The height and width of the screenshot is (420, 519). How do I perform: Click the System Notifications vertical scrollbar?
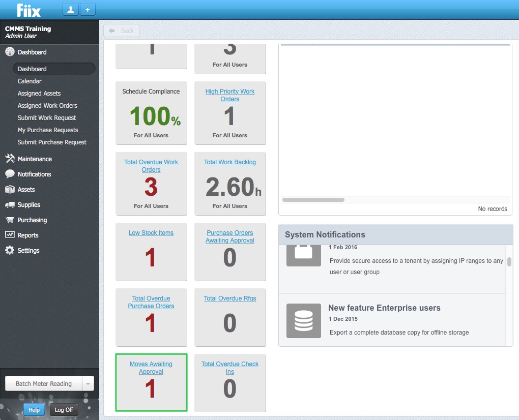[509, 262]
